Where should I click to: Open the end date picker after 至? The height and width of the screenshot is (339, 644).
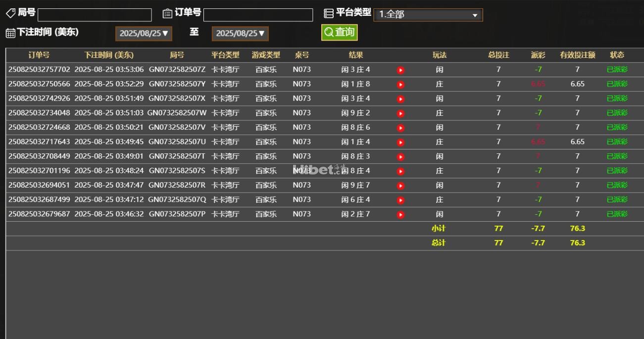240,34
